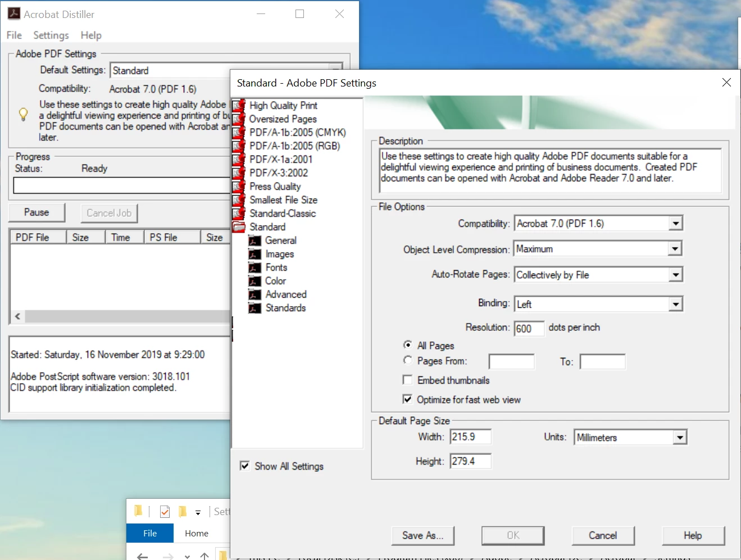
Task: Open Default Settings dropdown in Distiller
Action: (x=336, y=68)
